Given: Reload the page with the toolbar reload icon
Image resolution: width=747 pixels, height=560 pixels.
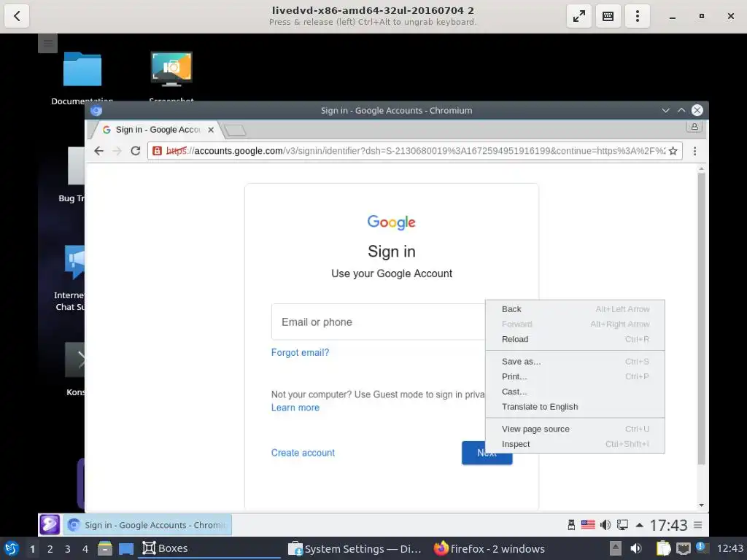Looking at the screenshot, I should 135,151.
